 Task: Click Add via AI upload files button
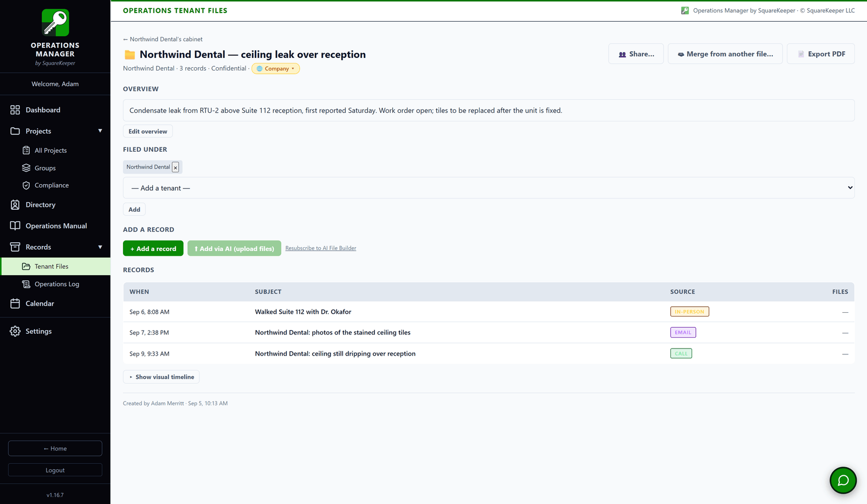234,249
